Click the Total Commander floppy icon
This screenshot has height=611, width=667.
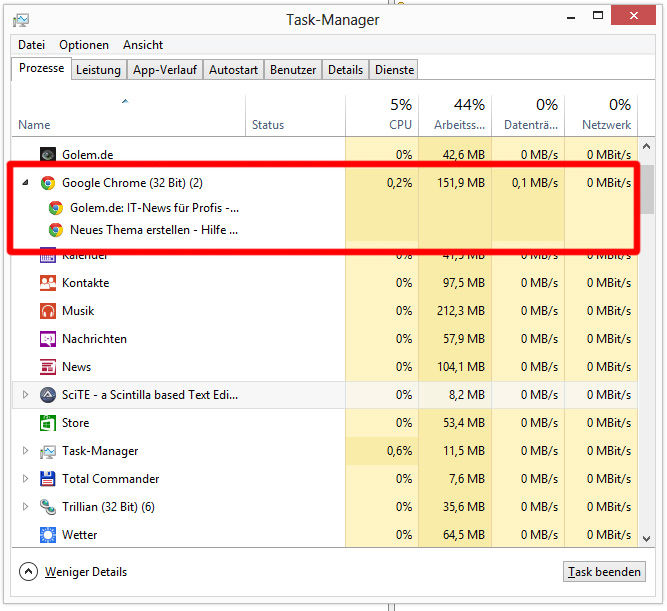[x=47, y=479]
